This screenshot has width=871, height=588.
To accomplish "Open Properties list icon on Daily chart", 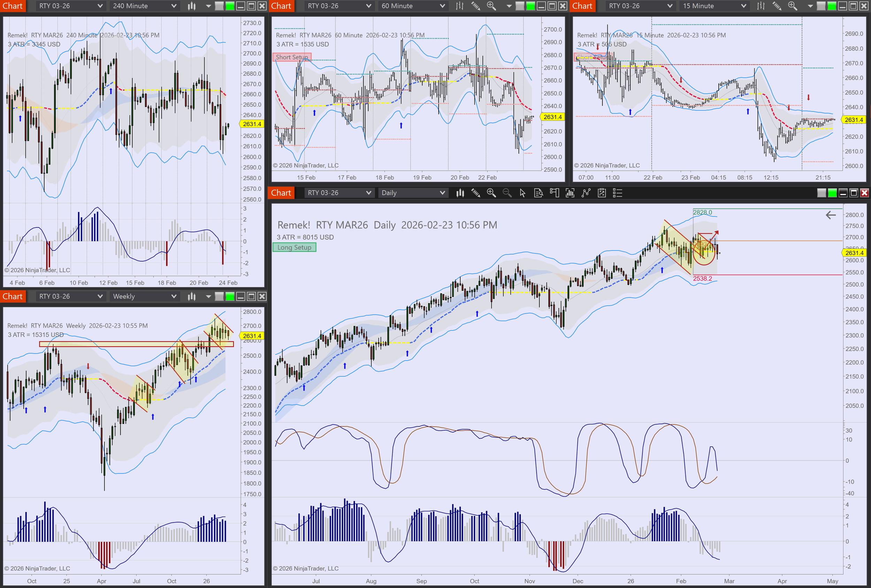I will pos(617,193).
